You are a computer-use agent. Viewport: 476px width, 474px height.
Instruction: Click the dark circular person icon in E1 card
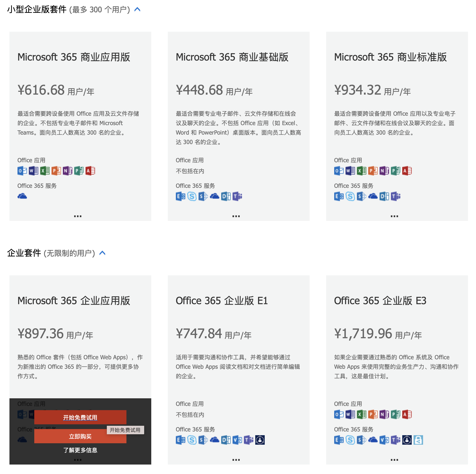tap(260, 440)
